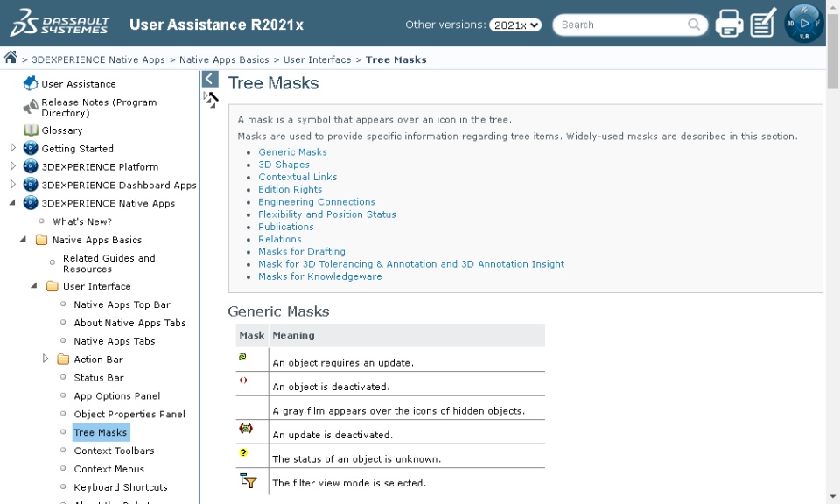Follow the Engineering Connections link
The width and height of the screenshot is (840, 504).
pos(317,202)
